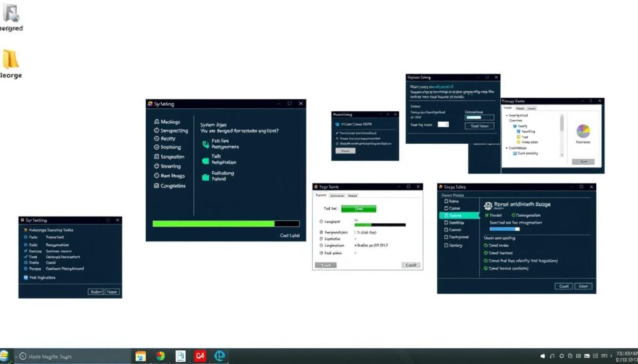Collapse the first tree node in the white tree window

(507, 115)
